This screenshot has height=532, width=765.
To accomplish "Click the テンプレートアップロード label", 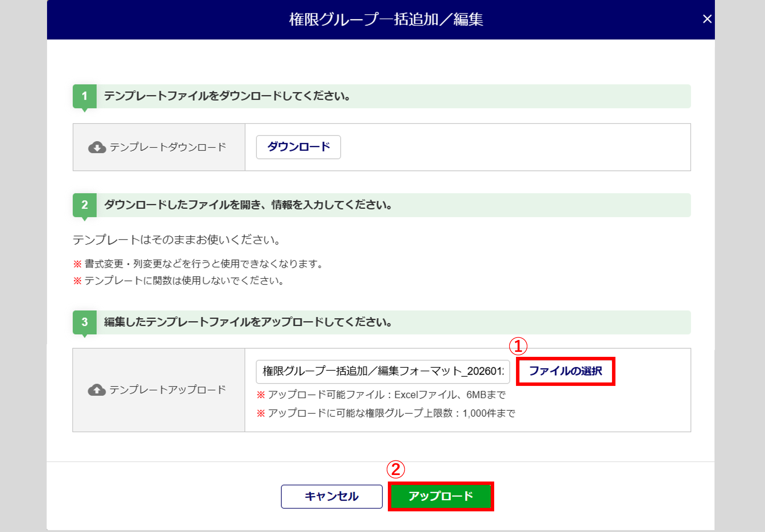I will [x=168, y=390].
